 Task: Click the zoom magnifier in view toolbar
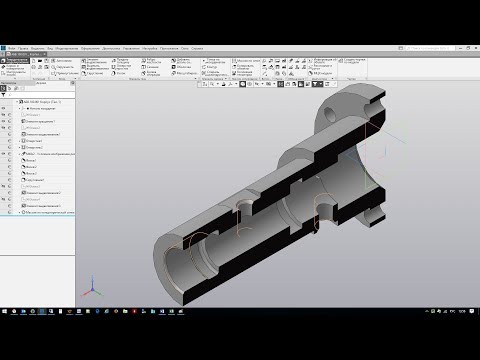click(212, 84)
